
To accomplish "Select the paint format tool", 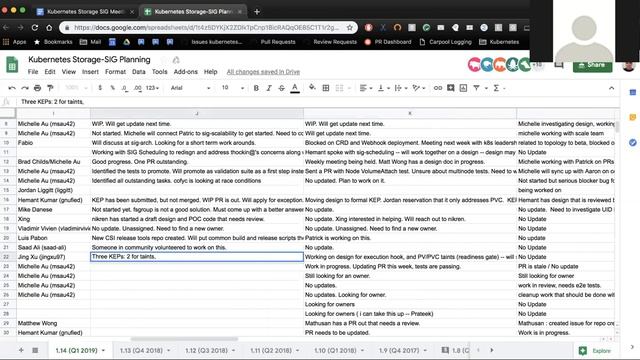I will [x=50, y=88].
